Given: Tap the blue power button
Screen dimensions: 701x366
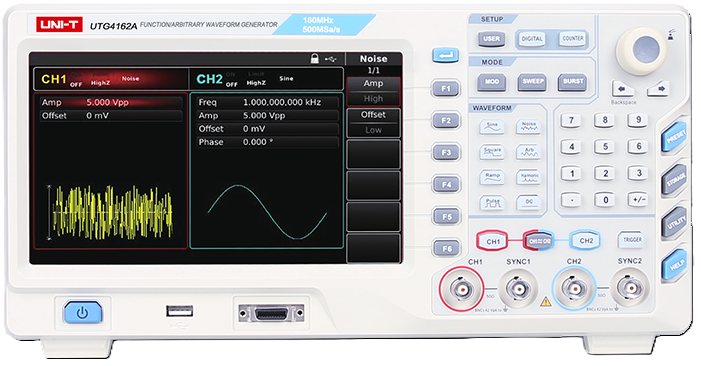Looking at the screenshot, I should tap(83, 312).
